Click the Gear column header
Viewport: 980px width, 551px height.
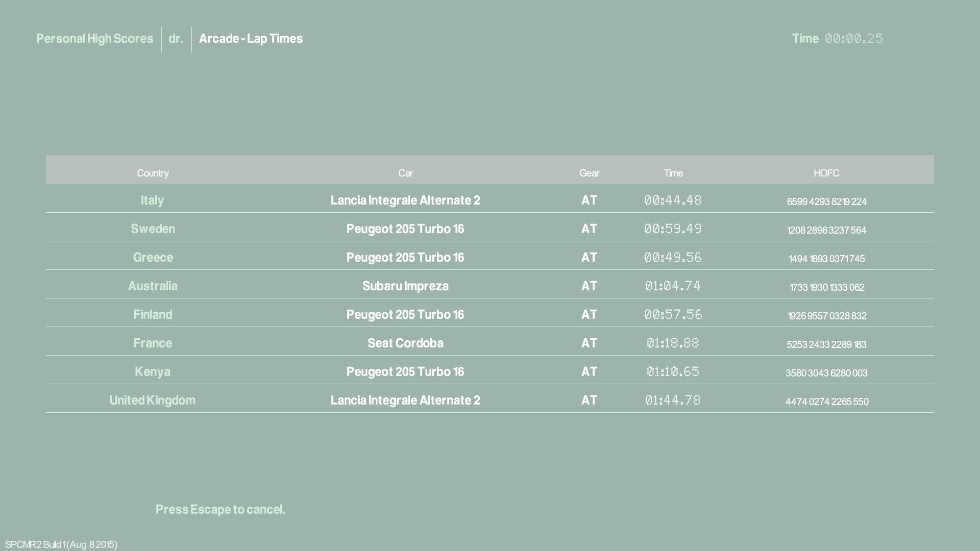click(x=589, y=173)
